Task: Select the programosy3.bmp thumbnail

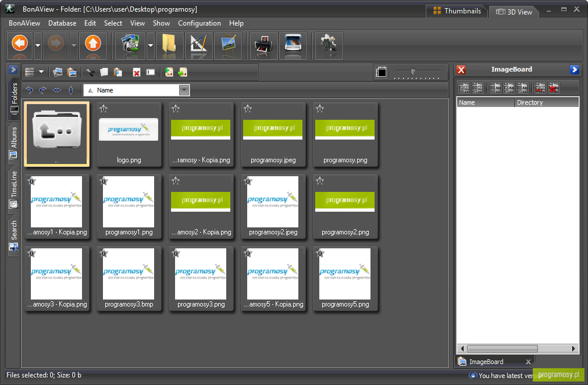Action: click(129, 278)
